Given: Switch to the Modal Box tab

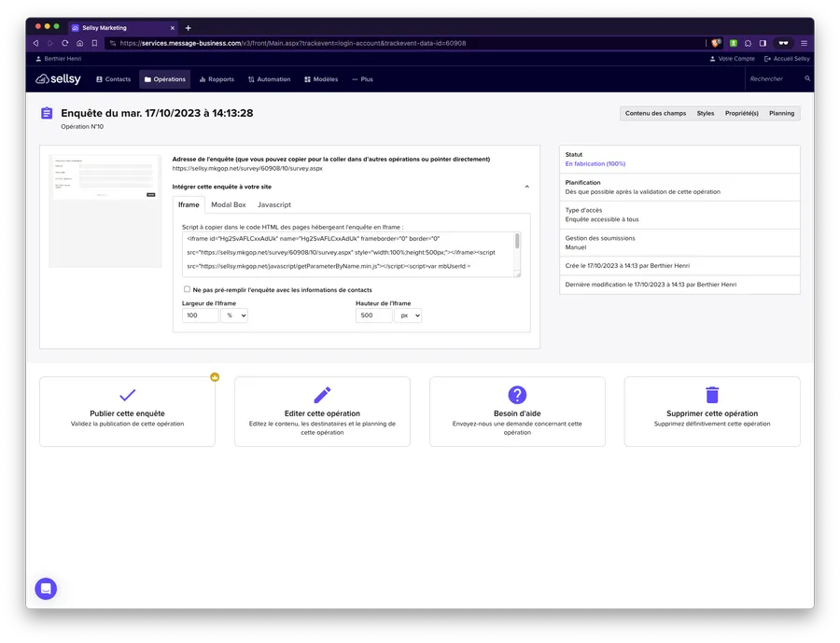Looking at the screenshot, I should 229,204.
